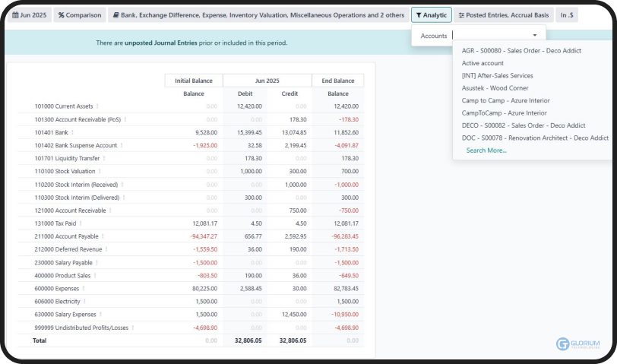This screenshot has width=617, height=364.
Task: Click the 600000 Expenses account name
Action: click(x=57, y=289)
